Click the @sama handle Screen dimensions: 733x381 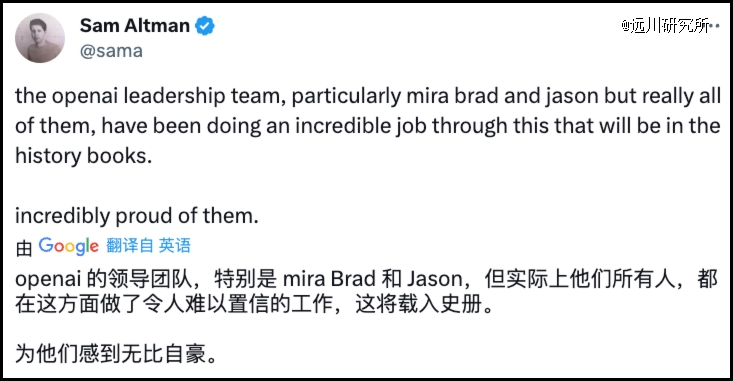(x=111, y=50)
